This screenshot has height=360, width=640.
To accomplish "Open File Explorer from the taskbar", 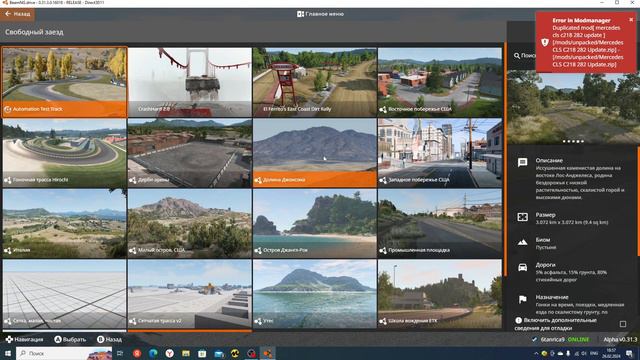I will pos(186,353).
